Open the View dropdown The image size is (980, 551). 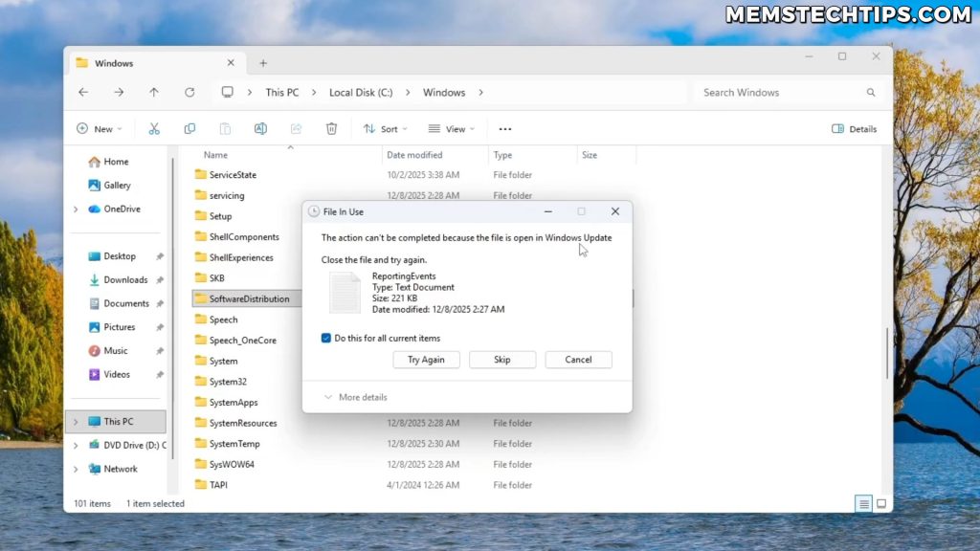[x=451, y=128]
